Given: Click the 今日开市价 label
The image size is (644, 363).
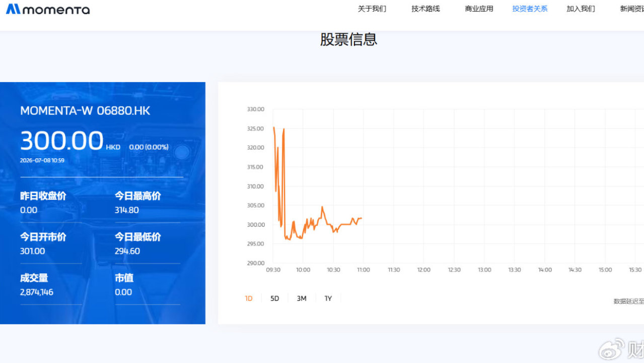Looking at the screenshot, I should [43, 237].
